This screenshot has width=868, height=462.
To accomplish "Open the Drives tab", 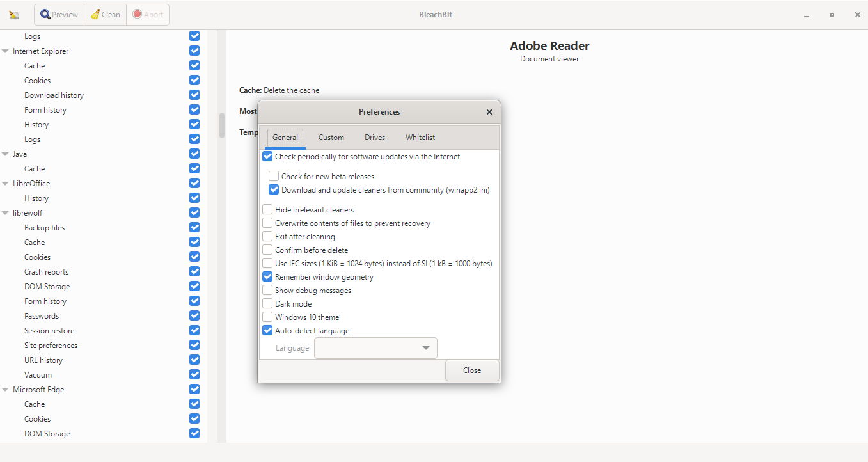I will tap(375, 138).
